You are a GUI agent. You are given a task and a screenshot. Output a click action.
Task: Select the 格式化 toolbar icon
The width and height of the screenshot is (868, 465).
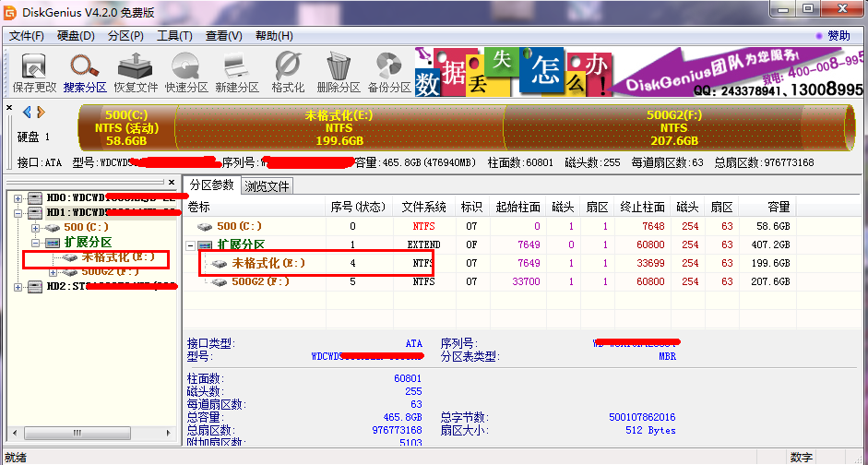[x=288, y=72]
